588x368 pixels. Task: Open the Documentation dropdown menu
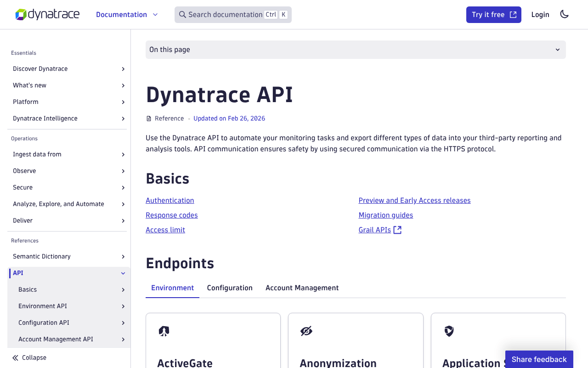(x=127, y=15)
